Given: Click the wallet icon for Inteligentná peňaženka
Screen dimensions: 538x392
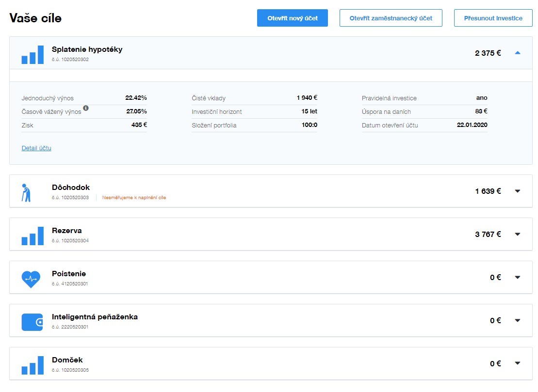Looking at the screenshot, I should pyautogui.click(x=32, y=322).
